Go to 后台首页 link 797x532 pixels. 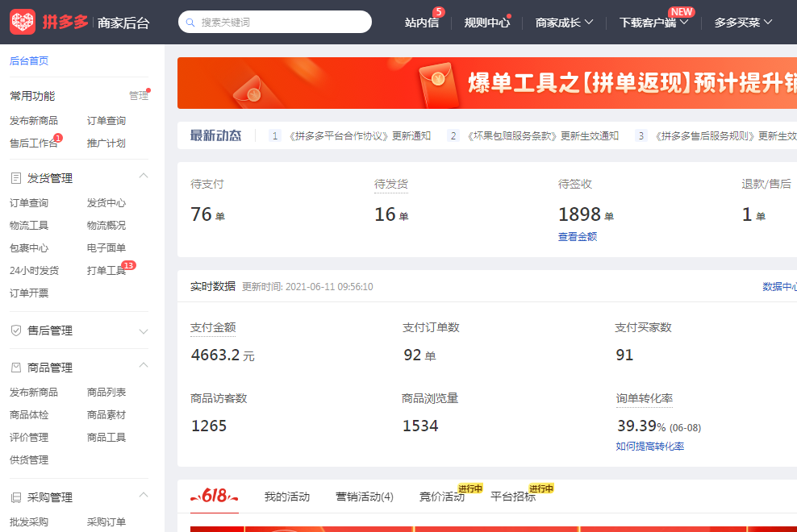[29, 60]
